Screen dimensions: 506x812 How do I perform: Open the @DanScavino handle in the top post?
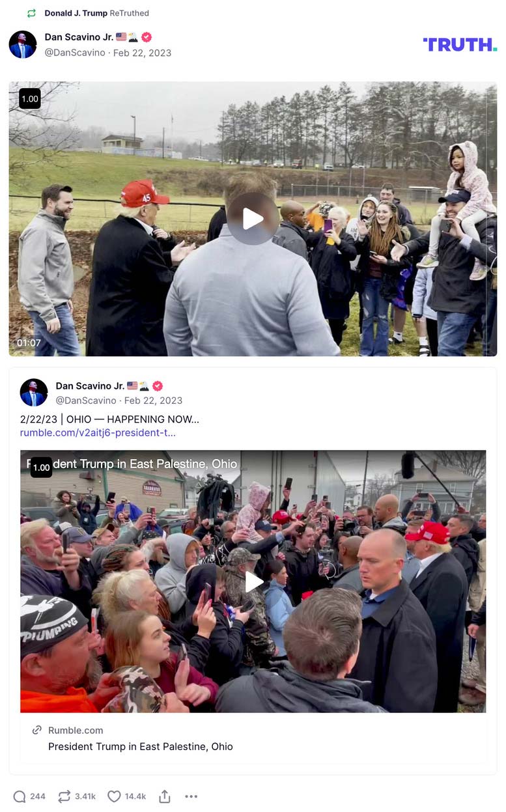[75, 53]
